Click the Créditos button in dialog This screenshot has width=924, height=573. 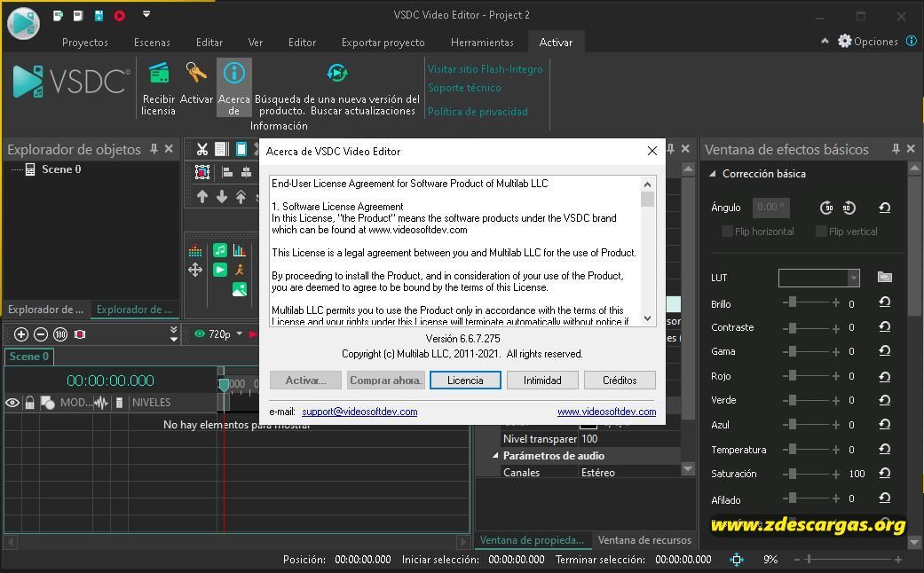coord(620,381)
